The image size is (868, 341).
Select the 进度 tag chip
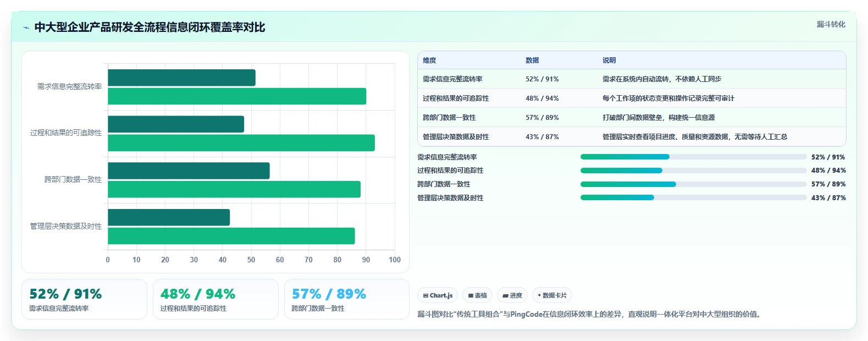click(512, 295)
